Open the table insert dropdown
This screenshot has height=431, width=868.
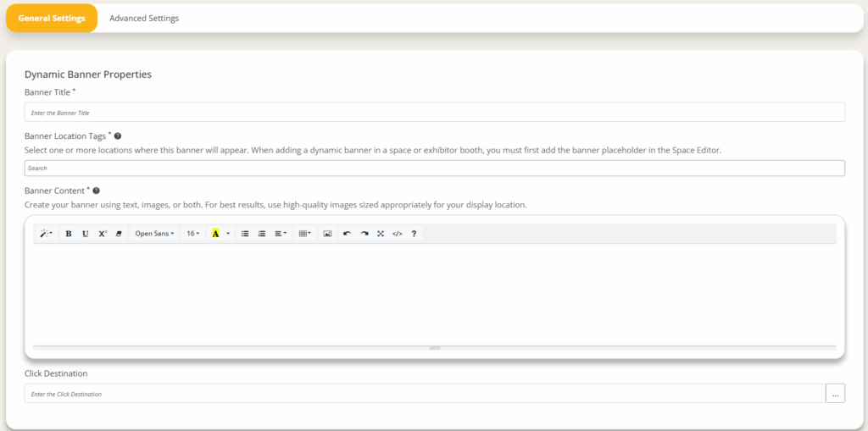tap(305, 234)
